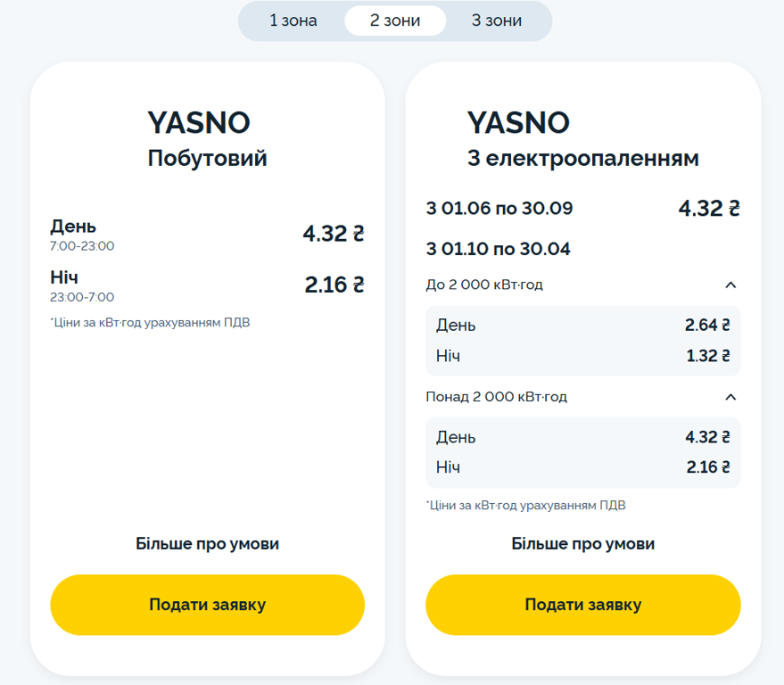Click the "З 01.10 по 30.04" period label

click(499, 249)
